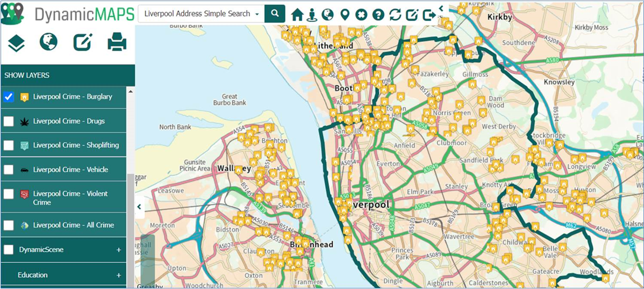Click the logout exit arrow icon
The width and height of the screenshot is (644, 289).
point(429,14)
